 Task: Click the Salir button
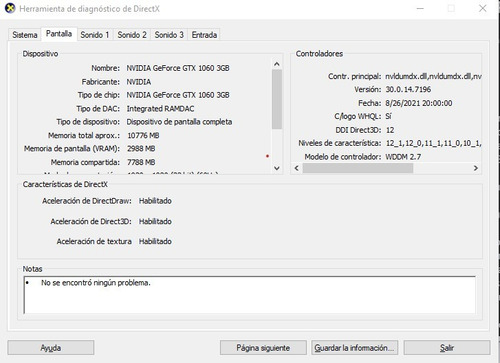447,348
